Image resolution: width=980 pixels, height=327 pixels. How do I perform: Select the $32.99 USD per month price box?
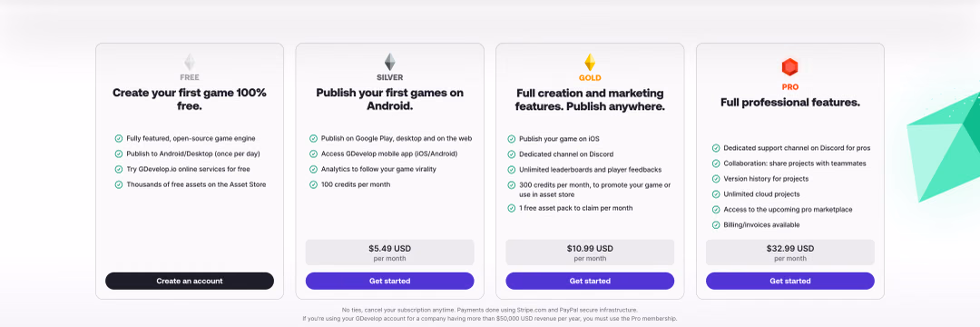(x=790, y=253)
